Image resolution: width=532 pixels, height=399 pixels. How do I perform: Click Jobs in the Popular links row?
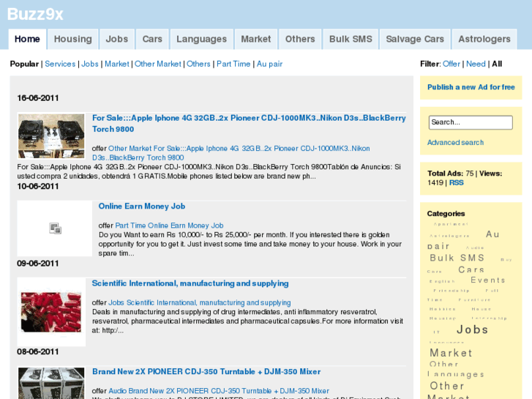tap(90, 64)
